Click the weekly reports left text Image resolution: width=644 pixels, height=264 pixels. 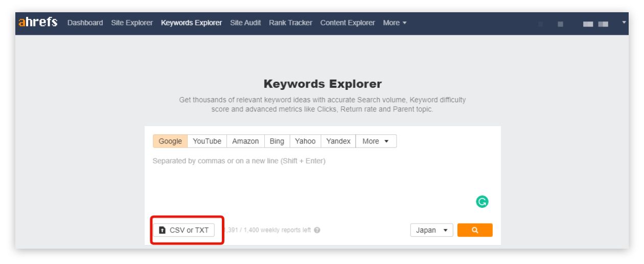268,230
